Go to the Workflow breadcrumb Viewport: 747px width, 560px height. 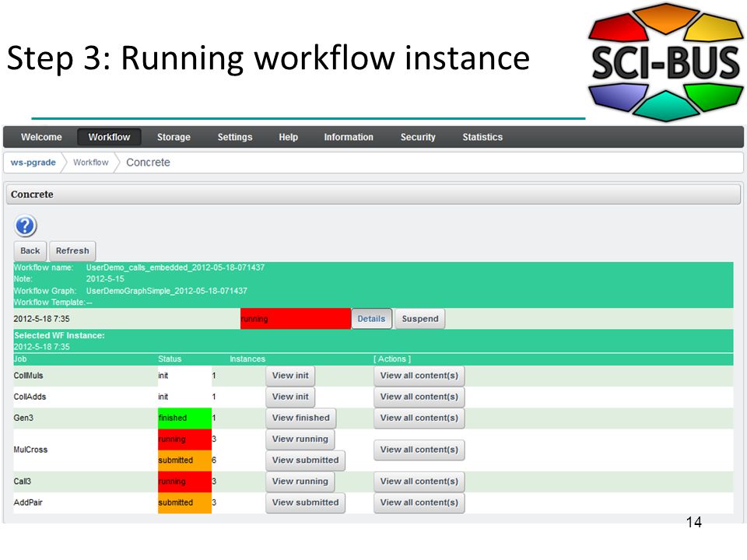click(x=91, y=163)
